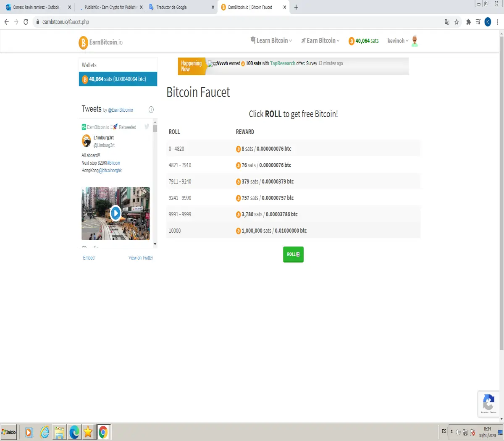Expand the Learn Bitcoin menu
This screenshot has height=441, width=504.
271,40
